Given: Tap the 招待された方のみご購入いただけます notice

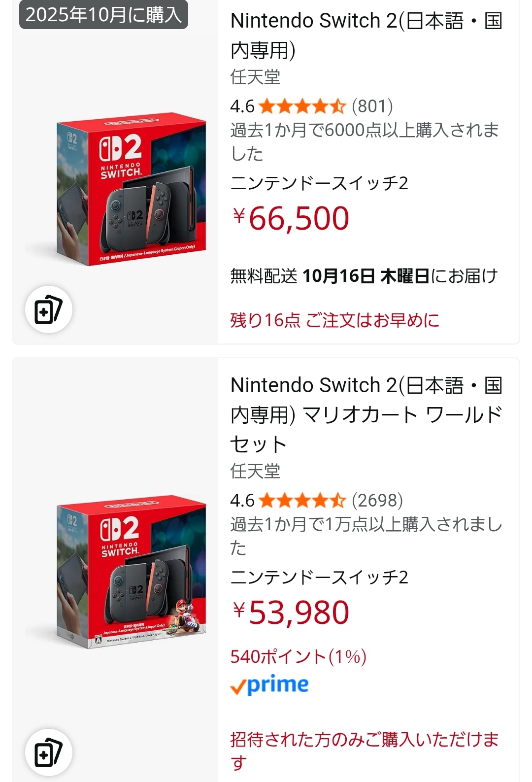Looking at the screenshot, I should tap(365, 750).
